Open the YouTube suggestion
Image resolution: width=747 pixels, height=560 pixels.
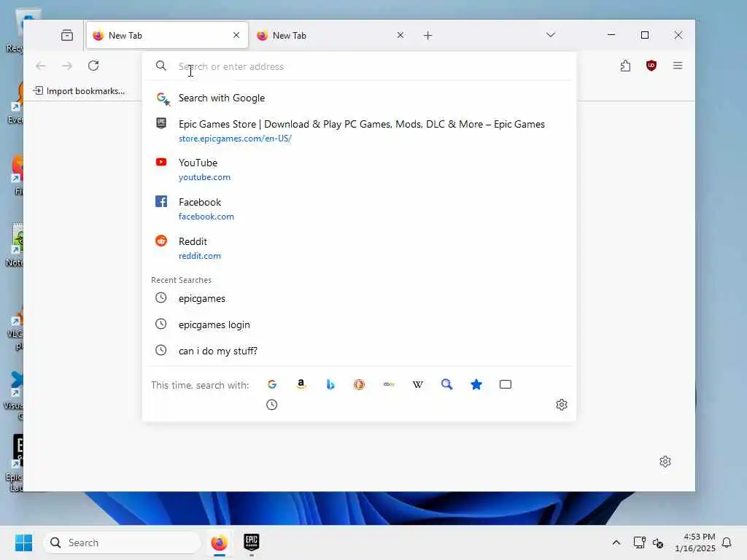point(359,169)
